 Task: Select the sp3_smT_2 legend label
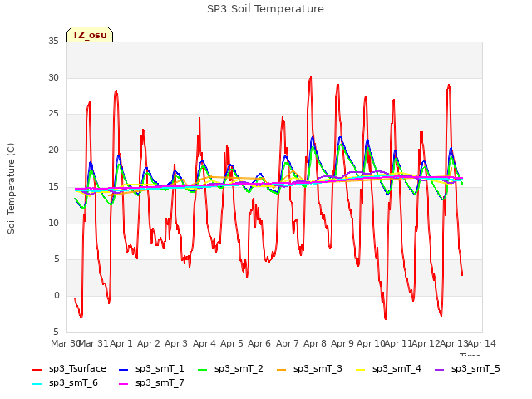pos(239,369)
